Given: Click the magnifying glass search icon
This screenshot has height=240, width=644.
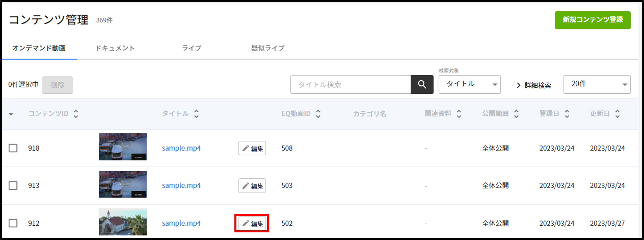Looking at the screenshot, I should 422,85.
